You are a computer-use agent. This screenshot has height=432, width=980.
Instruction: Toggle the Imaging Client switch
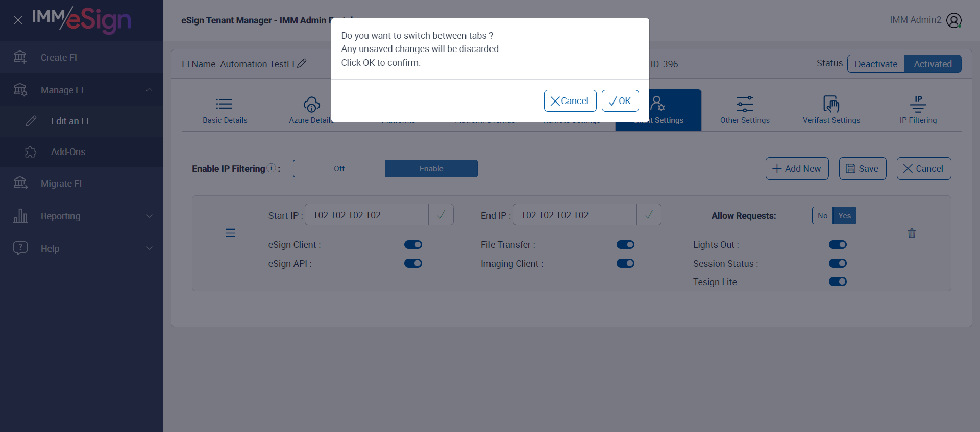point(625,263)
